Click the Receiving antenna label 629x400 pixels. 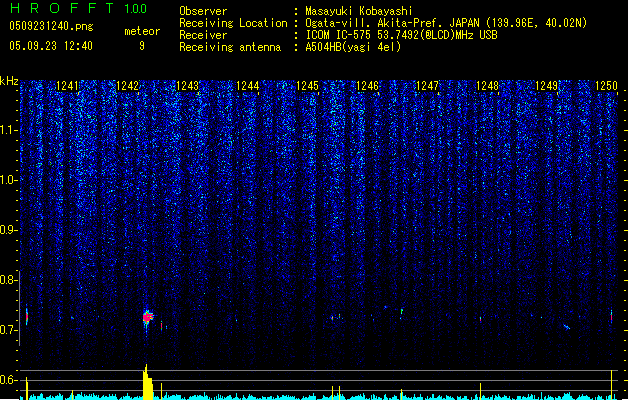(230, 47)
